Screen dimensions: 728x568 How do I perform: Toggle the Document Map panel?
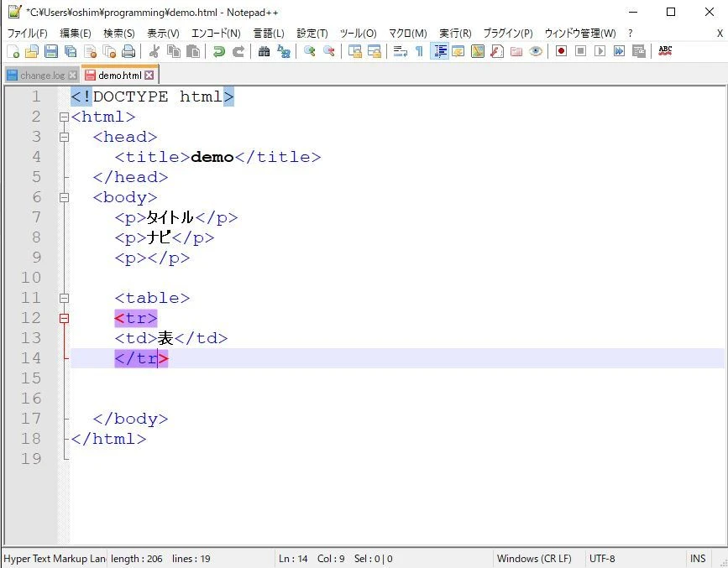tap(477, 51)
